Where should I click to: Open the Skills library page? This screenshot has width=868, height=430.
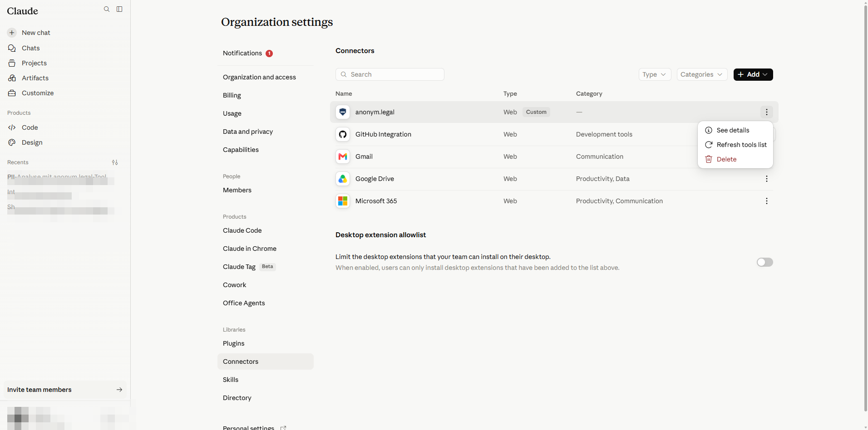[266, 380]
